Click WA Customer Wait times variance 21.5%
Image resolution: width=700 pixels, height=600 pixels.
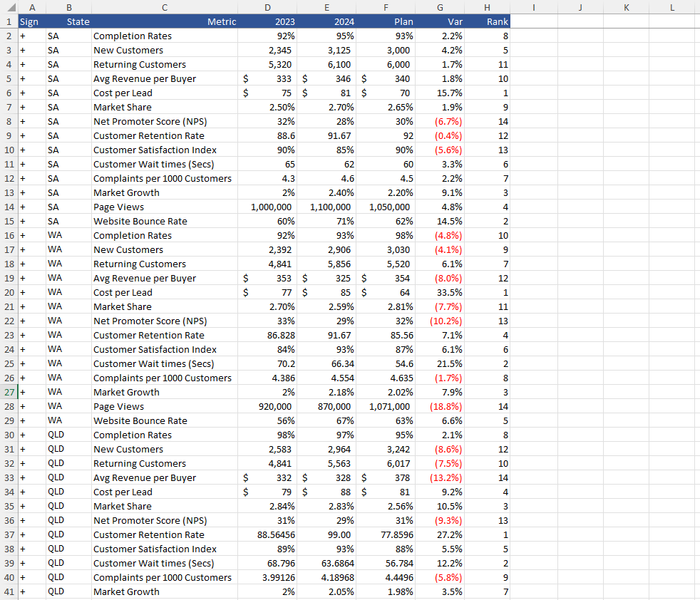(441, 363)
